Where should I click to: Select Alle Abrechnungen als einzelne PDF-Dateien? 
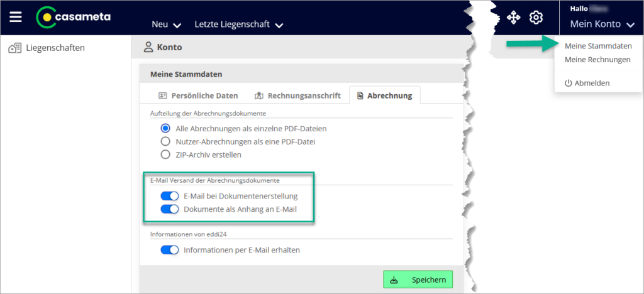(x=166, y=128)
